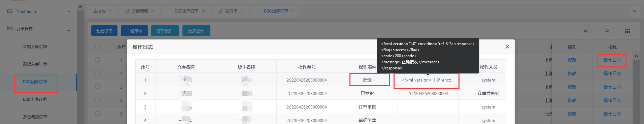This screenshot has height=124, width=644.
Task: Close the 分配策略 tab
Action: (153, 11)
